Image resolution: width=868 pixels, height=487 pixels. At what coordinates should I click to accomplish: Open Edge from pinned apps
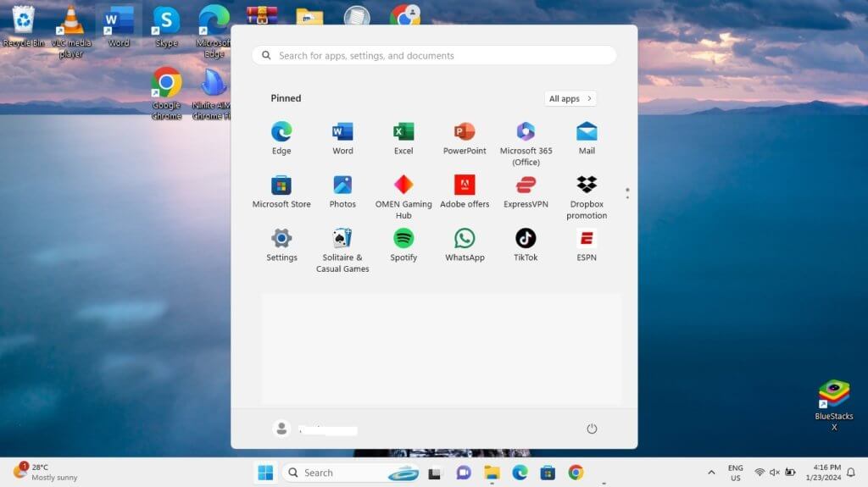click(x=281, y=138)
